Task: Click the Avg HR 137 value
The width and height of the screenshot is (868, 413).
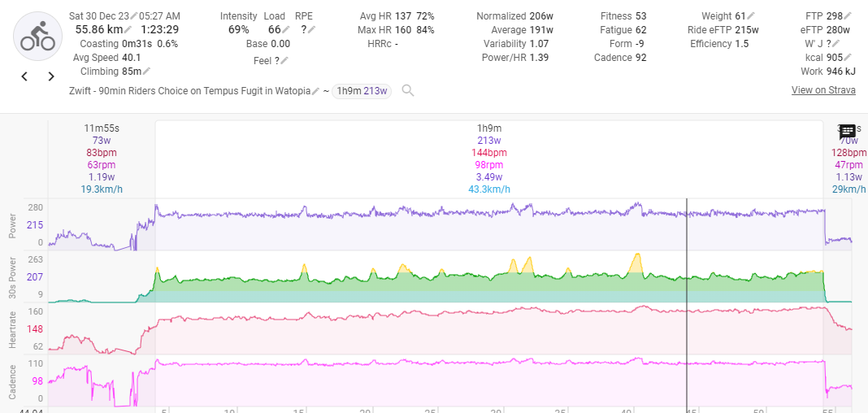Action: point(403,16)
